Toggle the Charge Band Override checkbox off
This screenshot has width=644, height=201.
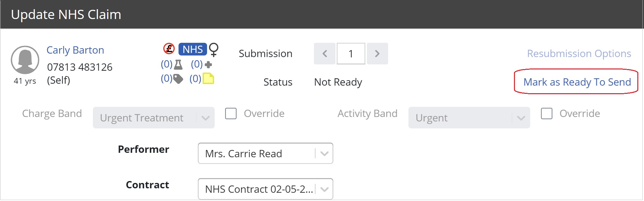231,113
